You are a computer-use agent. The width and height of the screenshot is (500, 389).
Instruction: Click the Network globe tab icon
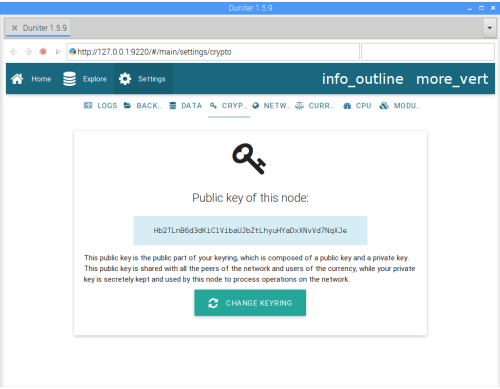(x=256, y=106)
